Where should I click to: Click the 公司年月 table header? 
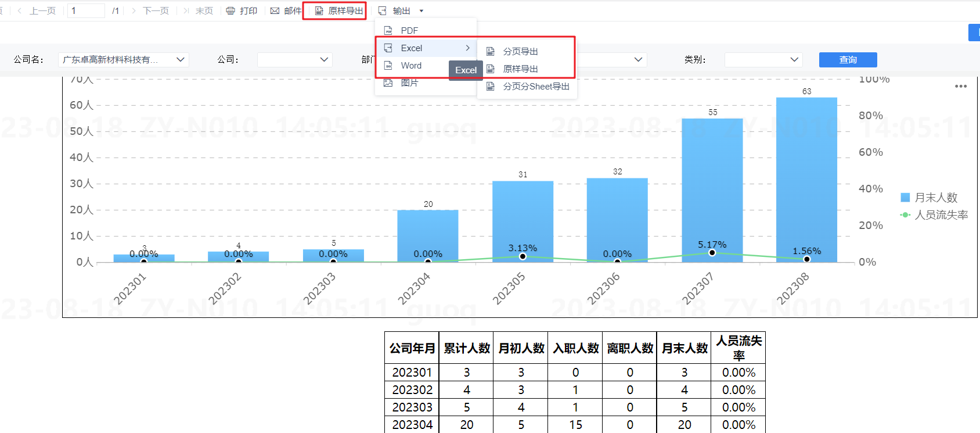pyautogui.click(x=412, y=348)
